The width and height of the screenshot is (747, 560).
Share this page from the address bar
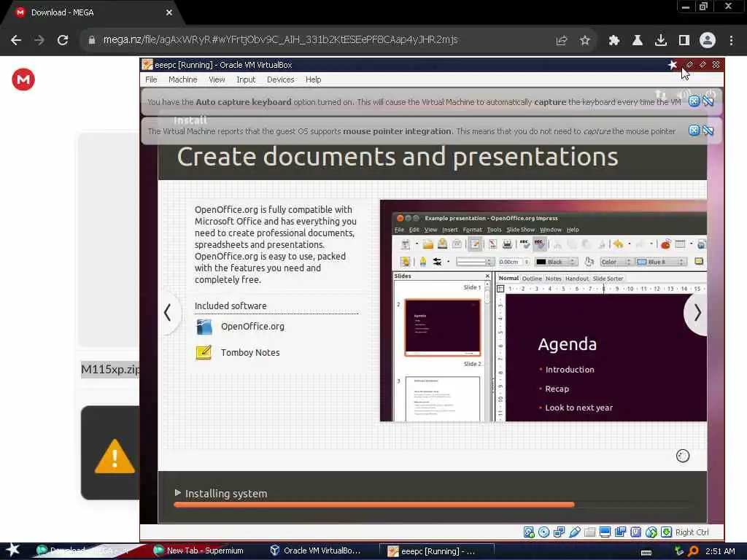coord(562,41)
